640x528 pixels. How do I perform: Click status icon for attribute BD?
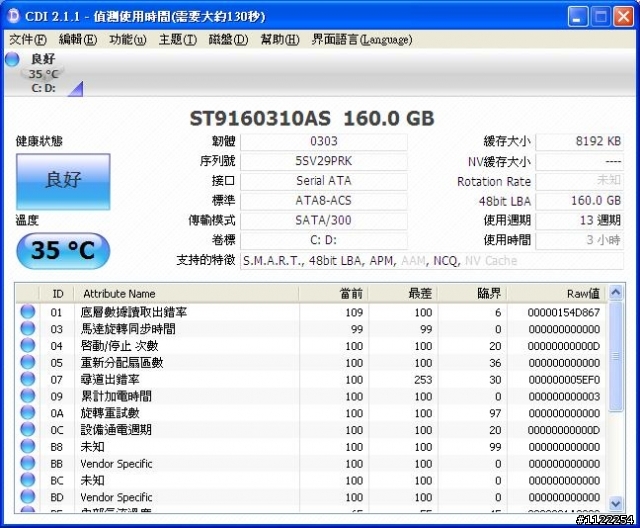[28, 497]
